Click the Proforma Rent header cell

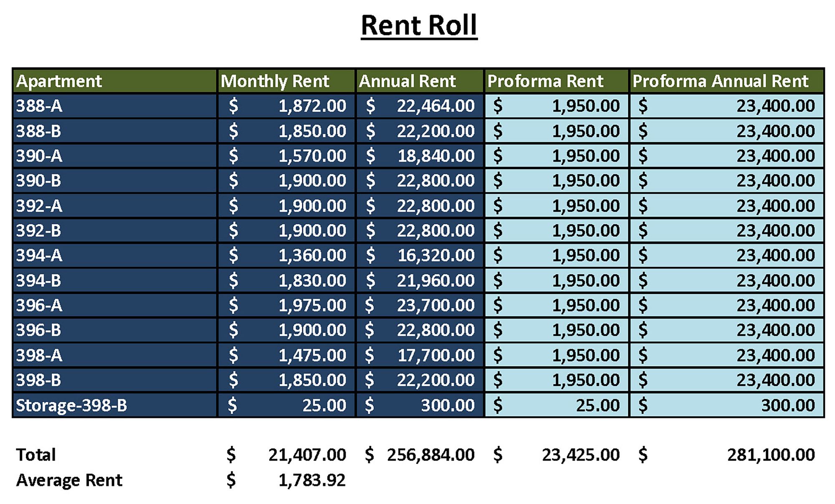click(x=545, y=81)
